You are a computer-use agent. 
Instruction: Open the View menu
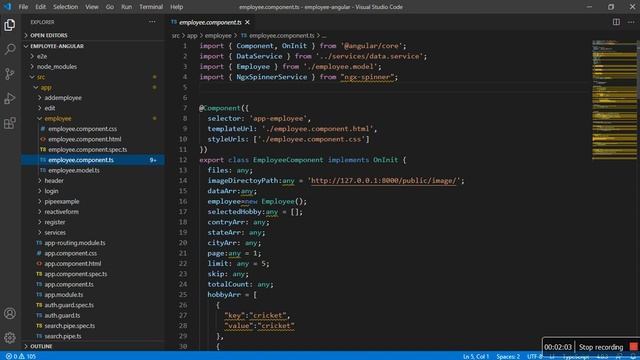pos(91,7)
